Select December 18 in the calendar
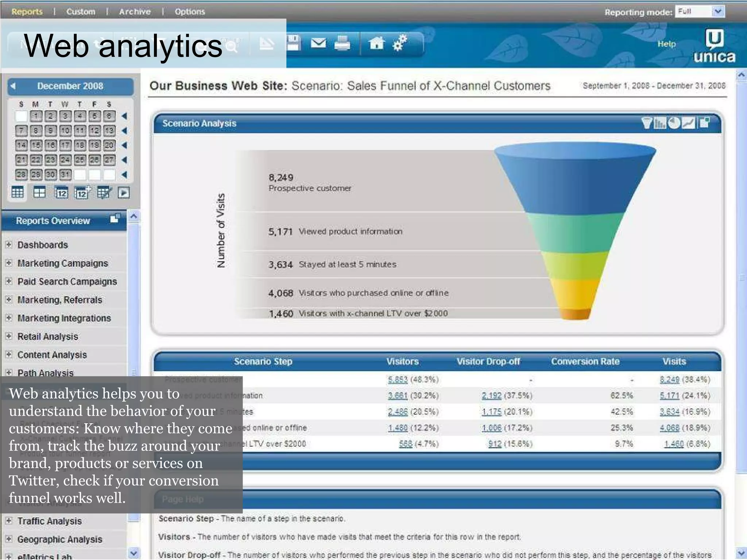The image size is (747, 560). coord(80,145)
